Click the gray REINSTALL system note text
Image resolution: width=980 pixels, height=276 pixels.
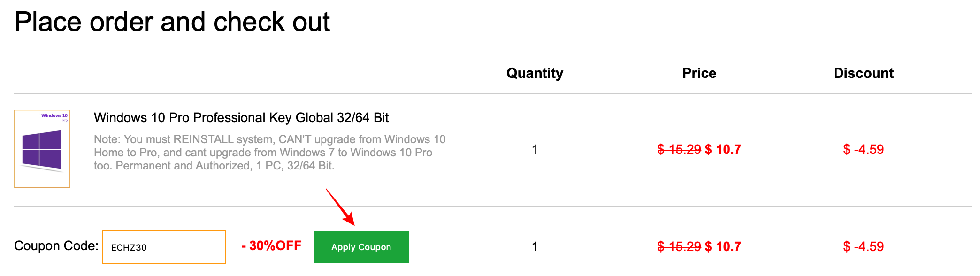click(269, 153)
